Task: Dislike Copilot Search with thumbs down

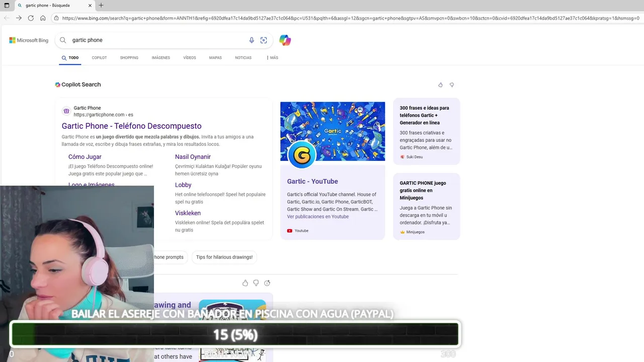Action: [x=452, y=85]
